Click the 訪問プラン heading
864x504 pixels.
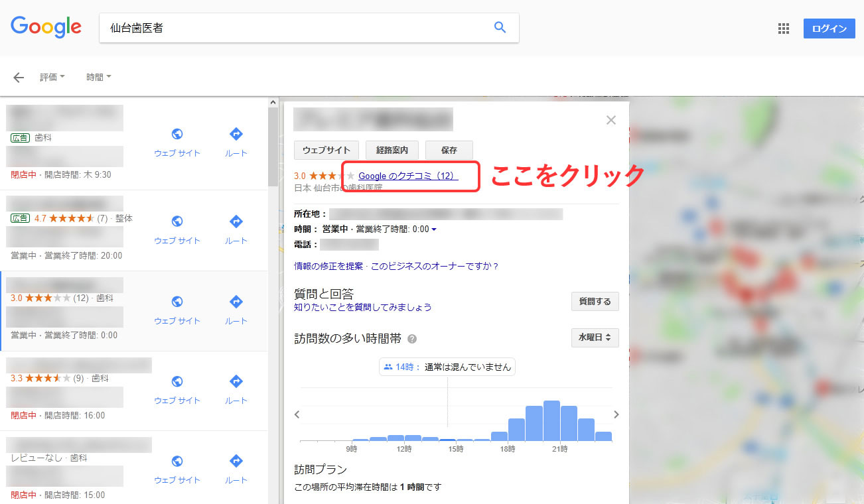pyautogui.click(x=321, y=470)
